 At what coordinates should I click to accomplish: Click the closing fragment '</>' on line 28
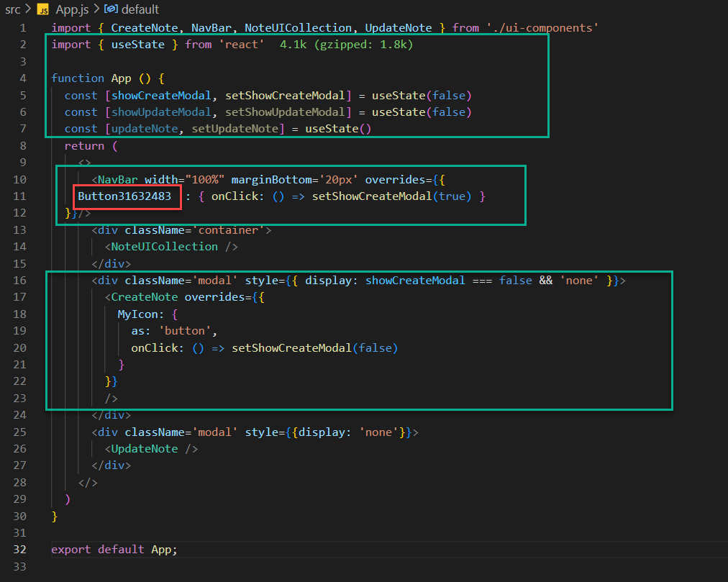coord(88,483)
